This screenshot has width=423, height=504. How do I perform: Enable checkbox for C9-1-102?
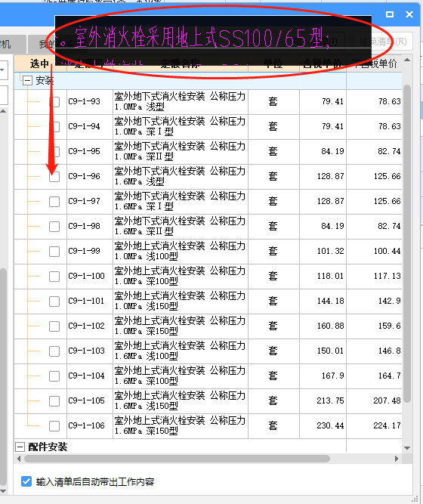(x=54, y=326)
